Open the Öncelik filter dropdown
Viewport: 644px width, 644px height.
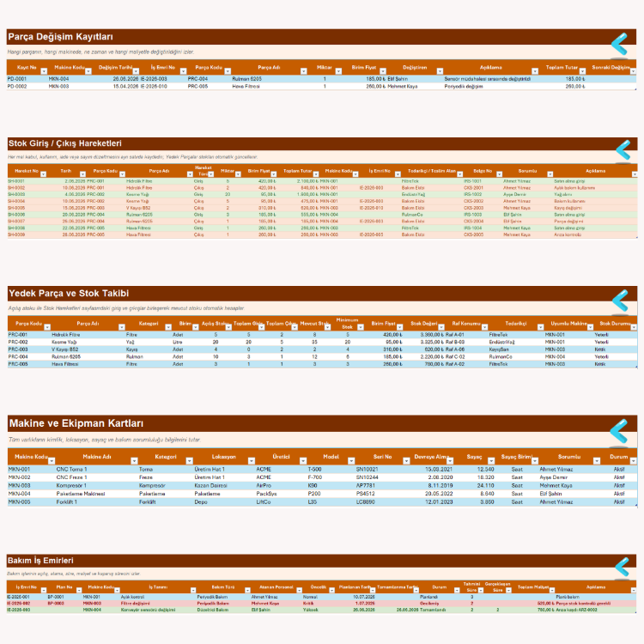coord(331,590)
